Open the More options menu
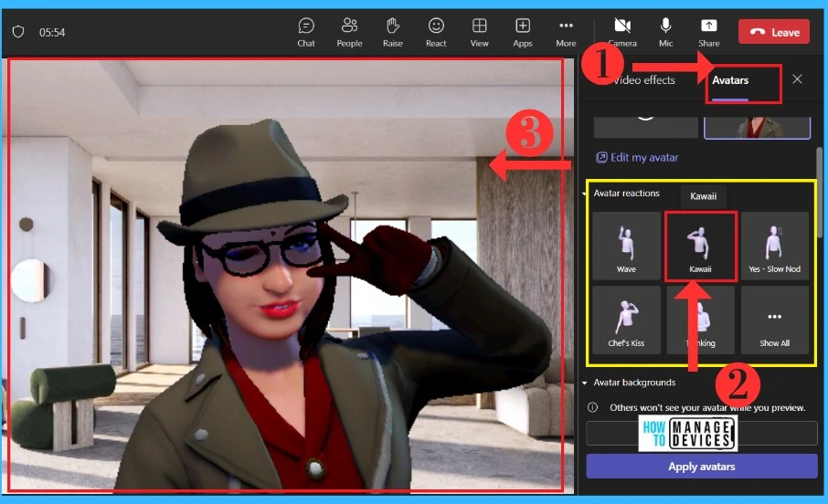 pos(566,31)
